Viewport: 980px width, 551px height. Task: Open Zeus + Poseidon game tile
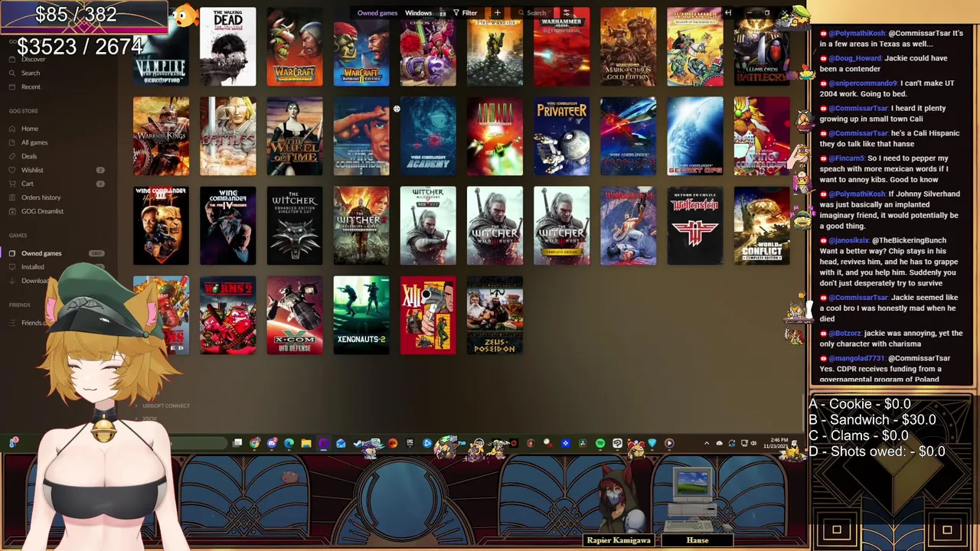(495, 315)
